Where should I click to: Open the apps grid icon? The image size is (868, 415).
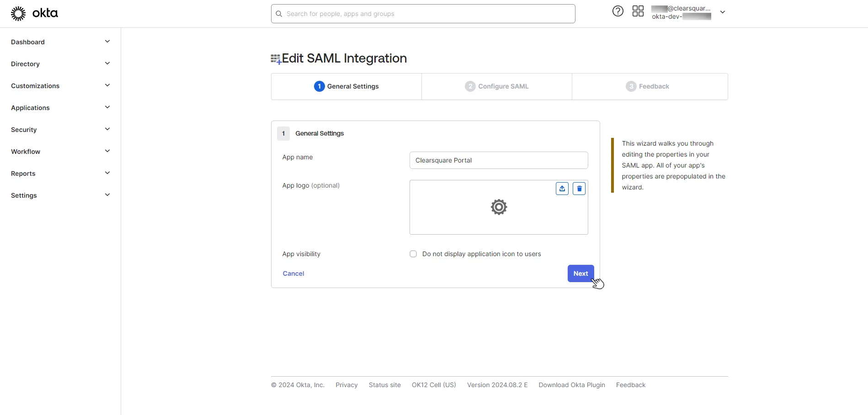[x=638, y=11]
